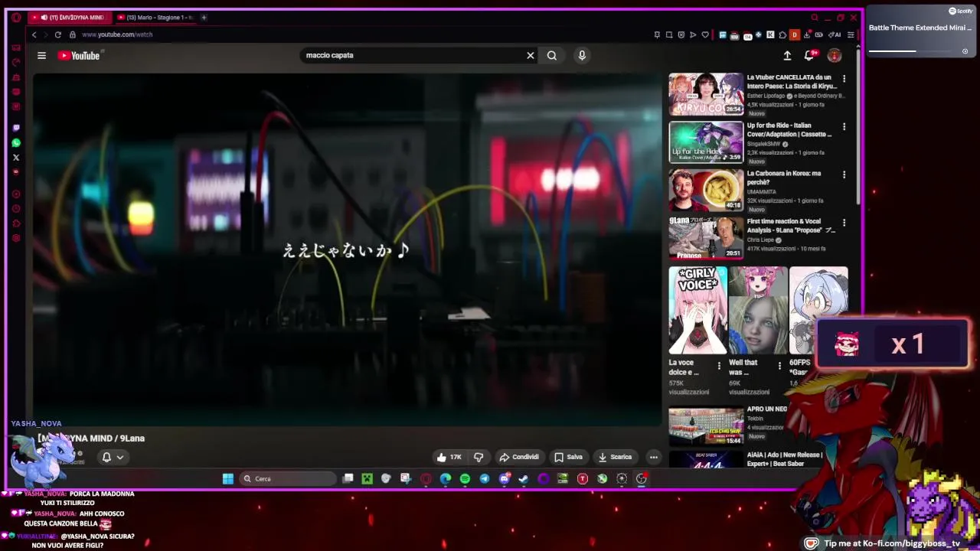Open options menu for 'La Carbonara in Korea'
The image size is (980, 551).
tap(844, 174)
